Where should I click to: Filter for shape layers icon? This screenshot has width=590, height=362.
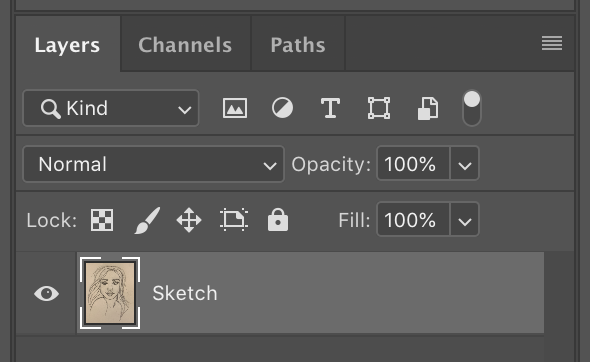(x=379, y=108)
